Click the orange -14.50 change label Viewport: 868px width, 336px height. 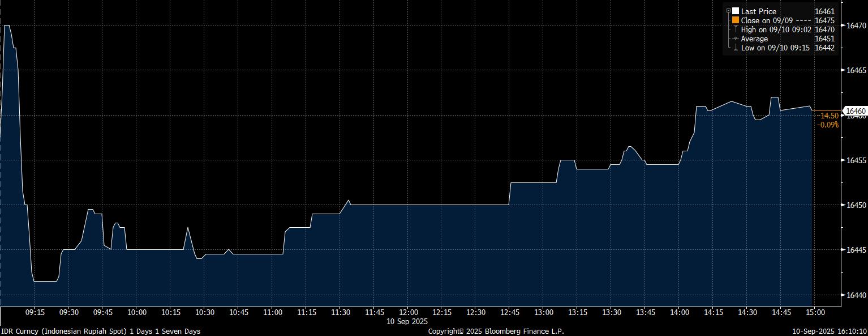tap(828, 116)
